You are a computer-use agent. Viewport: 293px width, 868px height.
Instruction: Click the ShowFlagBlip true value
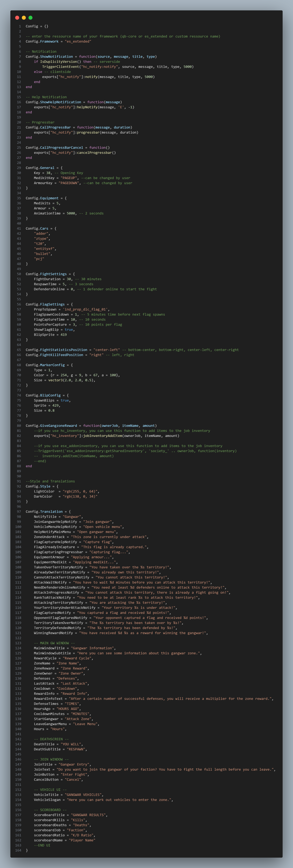[x=69, y=330]
